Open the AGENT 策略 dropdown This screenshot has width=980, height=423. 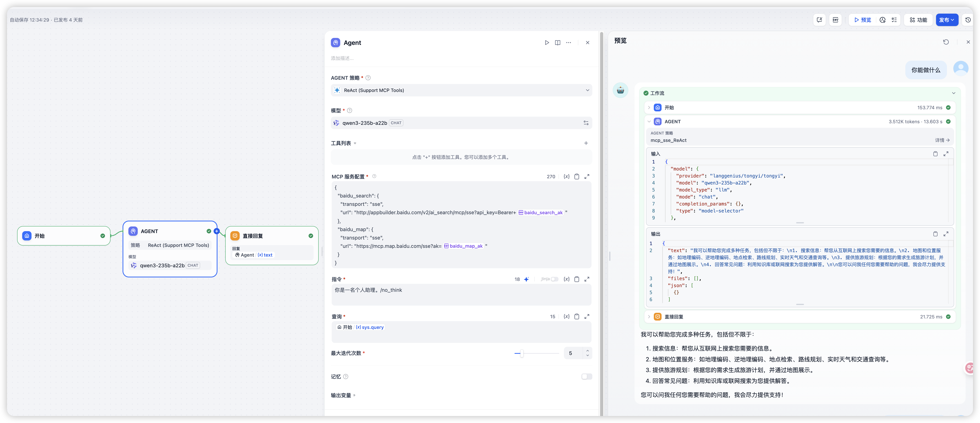pyautogui.click(x=461, y=90)
